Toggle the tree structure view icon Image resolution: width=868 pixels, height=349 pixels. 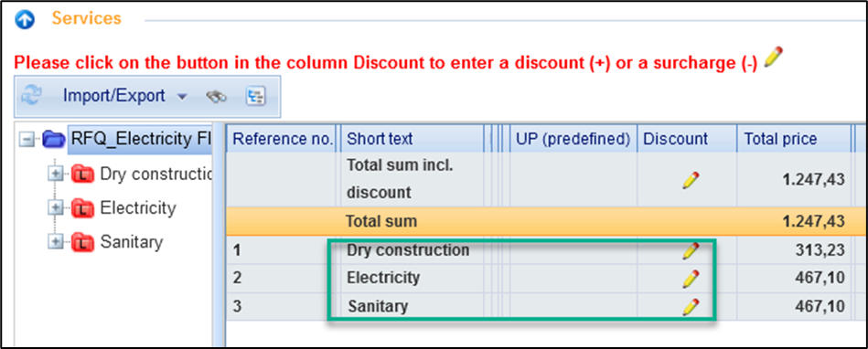click(255, 97)
